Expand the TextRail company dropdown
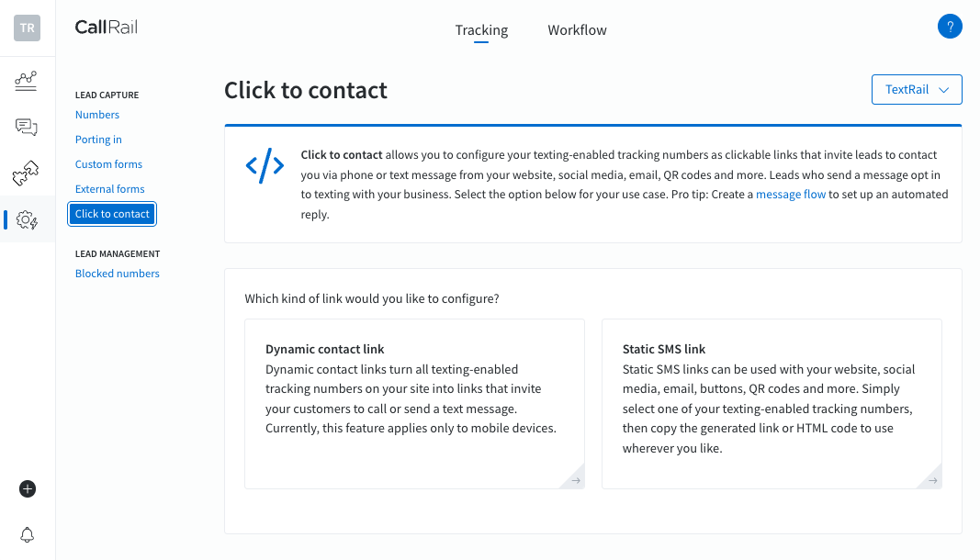Viewport: 980px width, 560px height. pos(917,89)
